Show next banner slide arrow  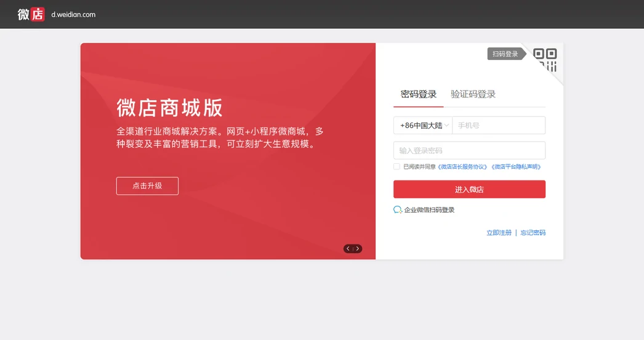tap(358, 248)
